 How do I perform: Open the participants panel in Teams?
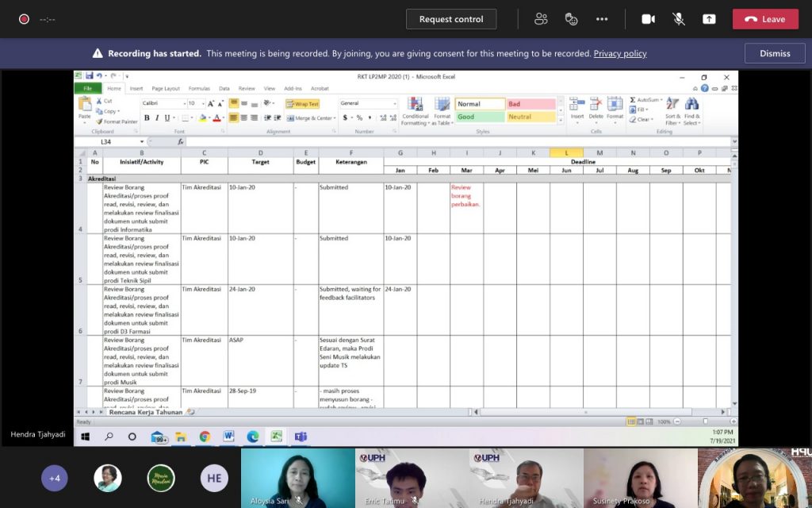pos(541,19)
